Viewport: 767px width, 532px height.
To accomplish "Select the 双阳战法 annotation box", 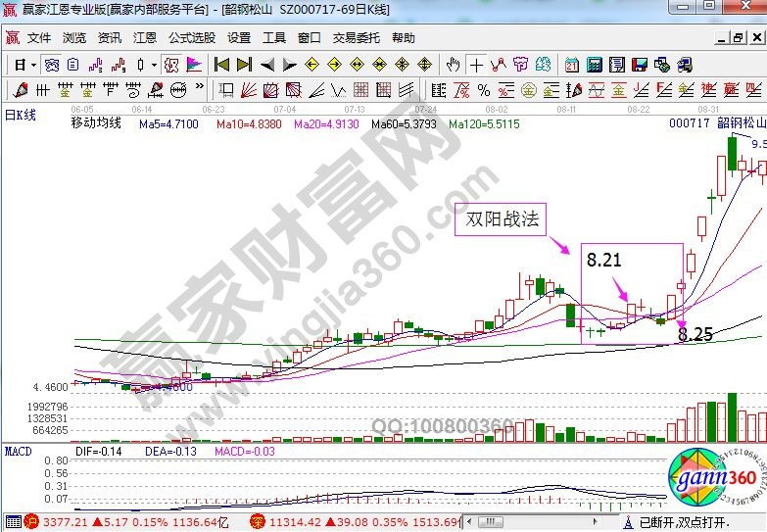I will pos(503,219).
